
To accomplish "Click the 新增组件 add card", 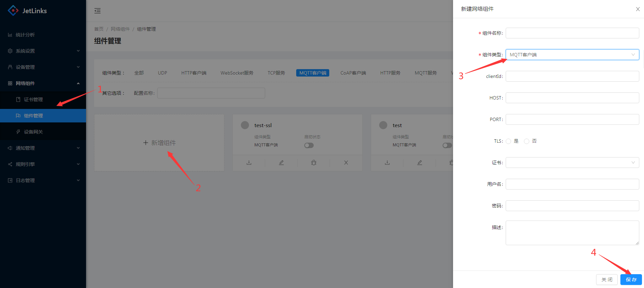I will 159,143.
